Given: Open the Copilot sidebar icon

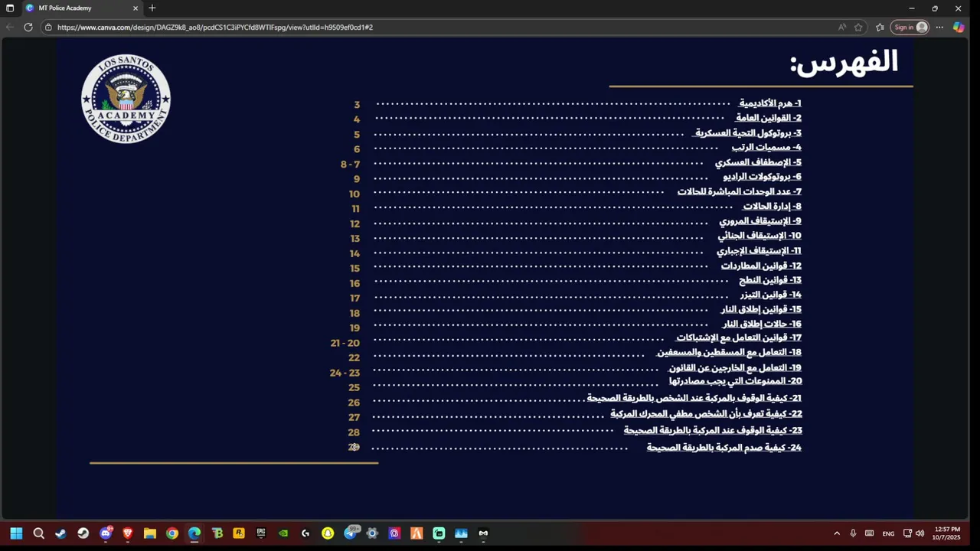Looking at the screenshot, I should 959,27.
